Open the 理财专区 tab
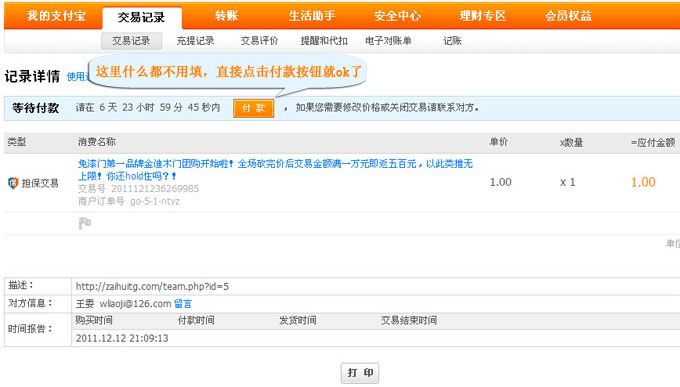This screenshot has width=680, height=387. [x=483, y=16]
